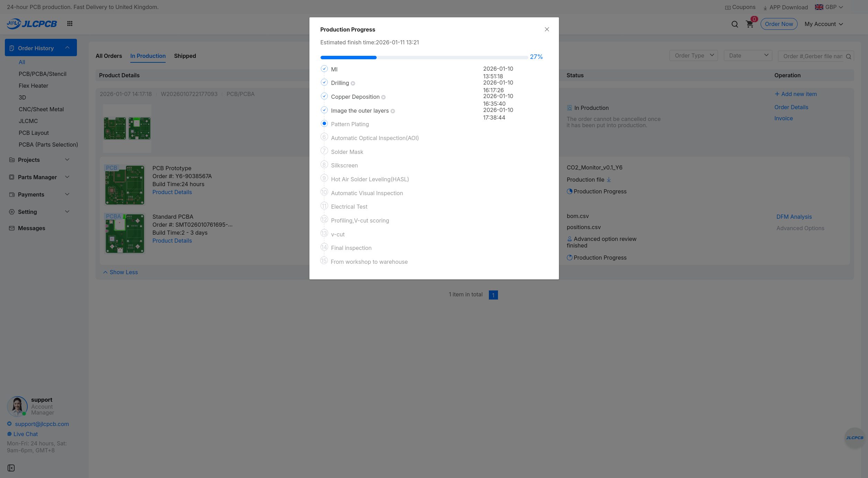This screenshot has width=868, height=478.
Task: Open the DFM Analysis link
Action: coord(794,217)
